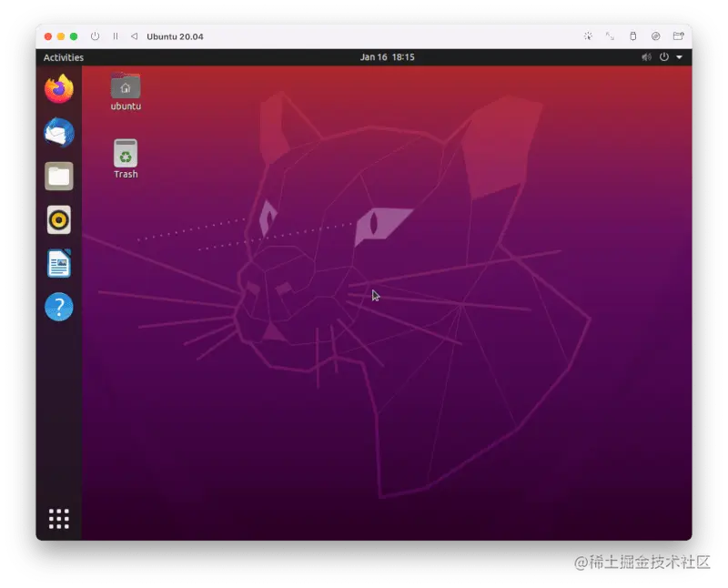
Task: Select the ubuntu home folder desktop icon
Action: [126, 92]
